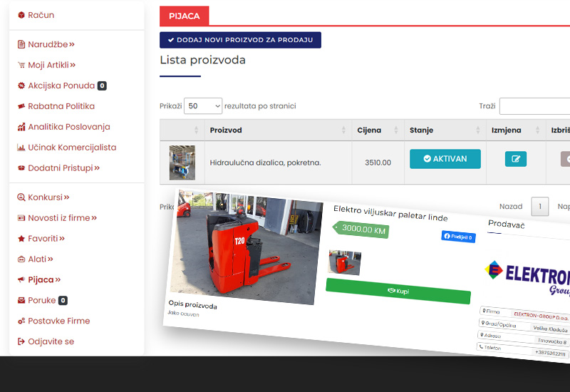Image resolution: width=570 pixels, height=392 pixels.
Task: Sort by Cijena column
Action: pos(378,130)
